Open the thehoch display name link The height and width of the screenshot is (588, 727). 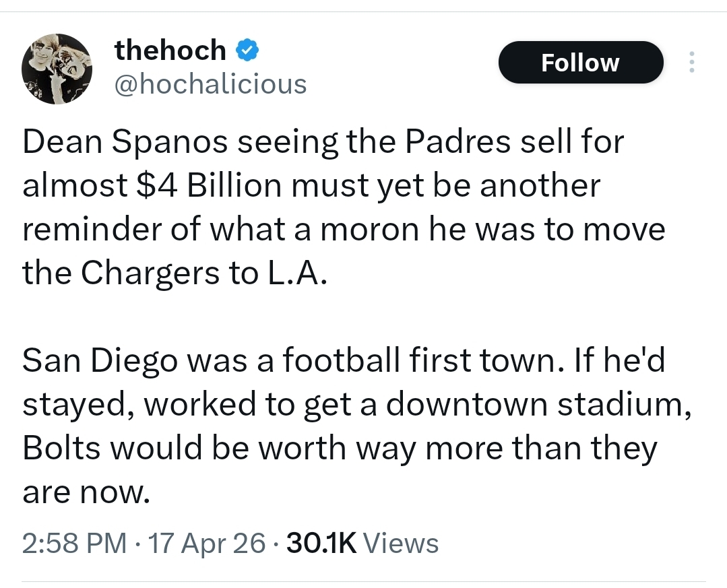click(170, 50)
